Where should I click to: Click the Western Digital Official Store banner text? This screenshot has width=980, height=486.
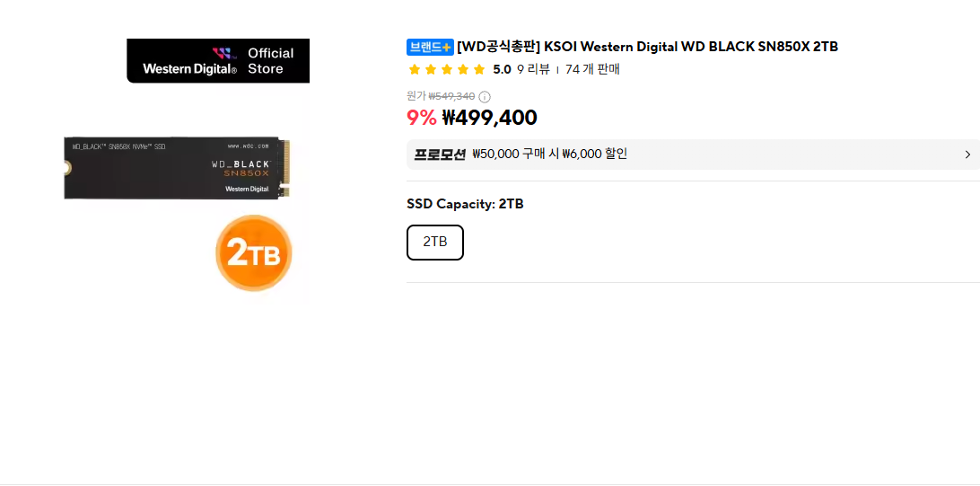point(218,61)
